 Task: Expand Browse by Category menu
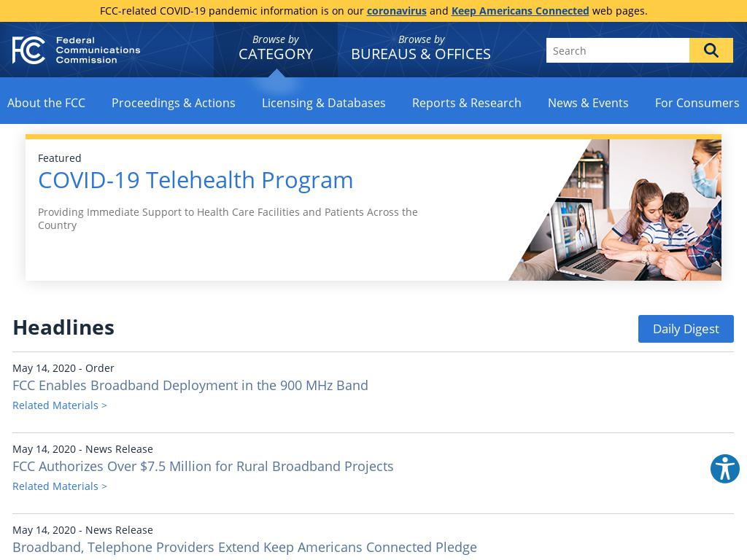[x=276, y=48]
